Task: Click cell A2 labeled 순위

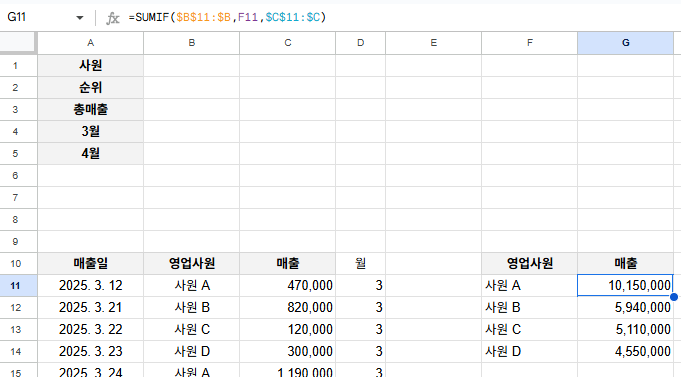Action: point(90,88)
